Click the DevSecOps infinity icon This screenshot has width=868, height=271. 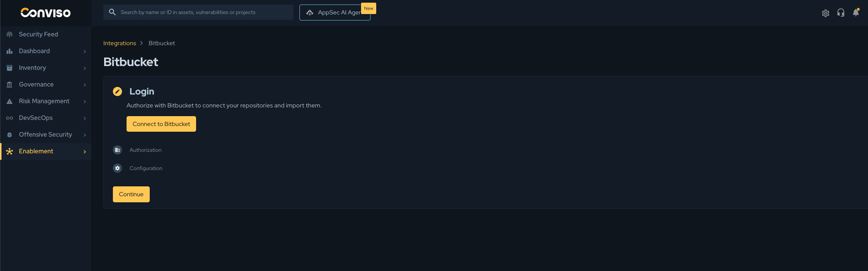coord(10,118)
